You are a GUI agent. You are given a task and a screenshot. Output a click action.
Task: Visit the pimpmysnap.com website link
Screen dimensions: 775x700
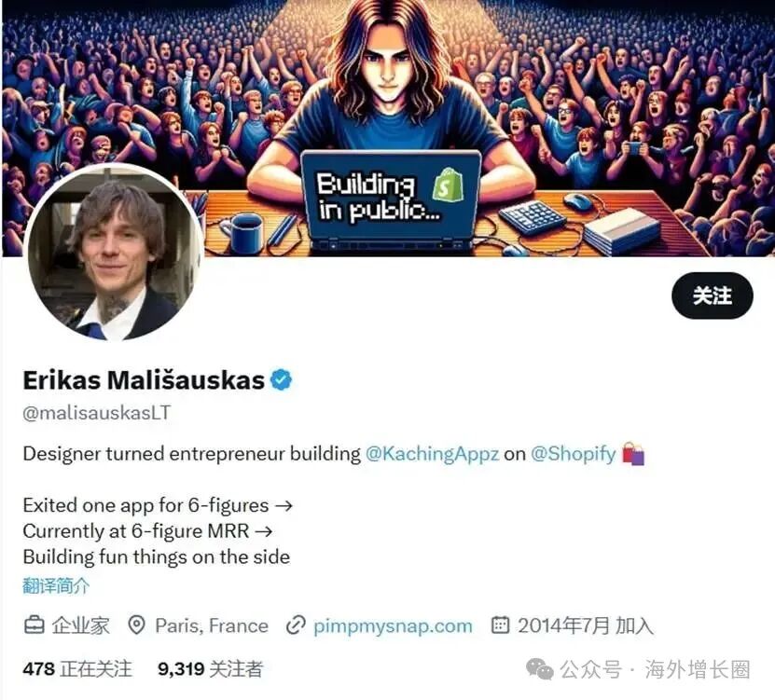pyautogui.click(x=393, y=626)
